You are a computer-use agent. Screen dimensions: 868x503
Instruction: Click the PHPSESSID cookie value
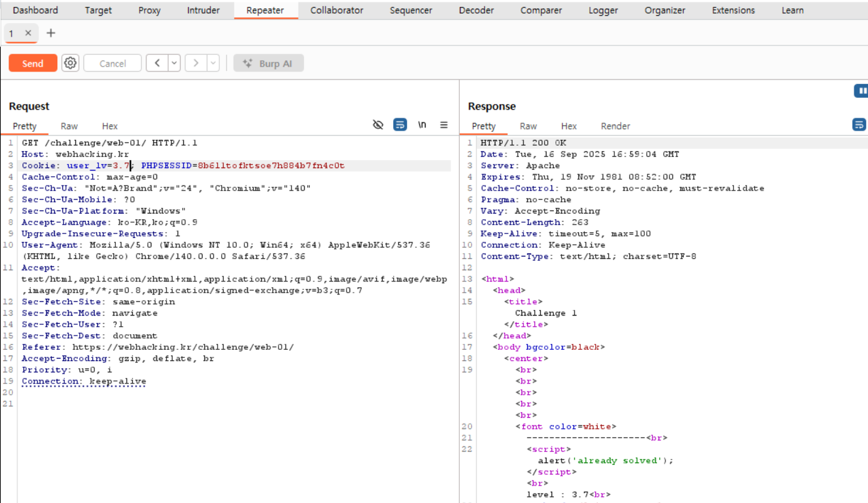tap(271, 166)
